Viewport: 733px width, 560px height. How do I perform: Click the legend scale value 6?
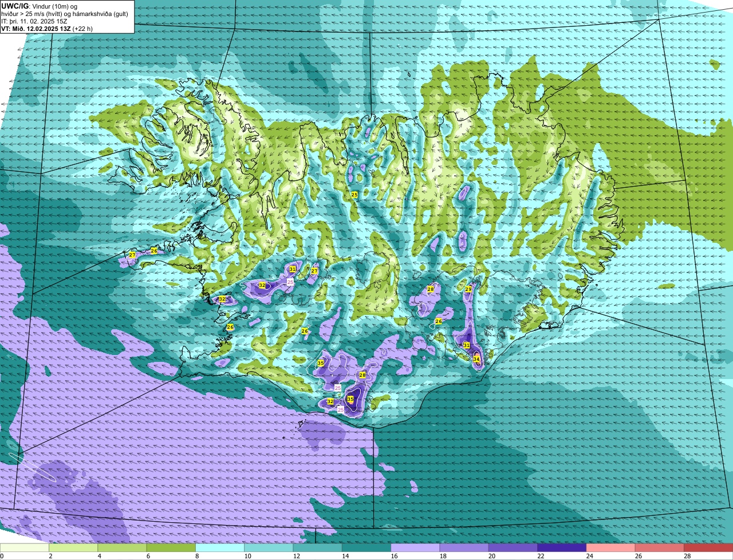click(x=148, y=556)
